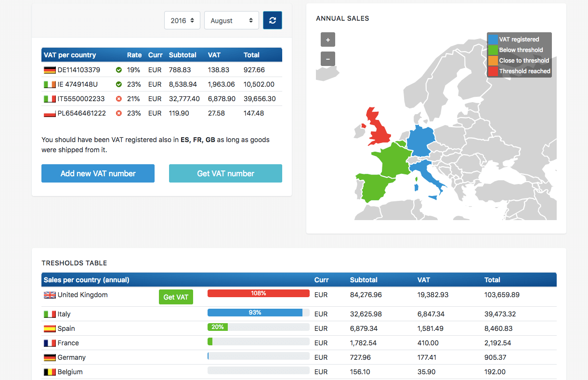The image size is (588, 380).
Task: Select the red United Kingdom on the map
Action: click(378, 128)
